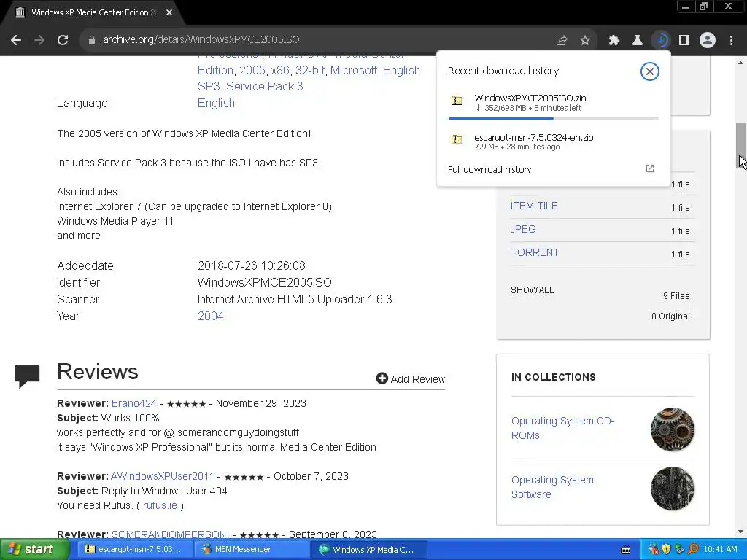Viewport: 747px width, 560px height.
Task: Open reviewer AWindowsXPUser2011 profile
Action: tap(162, 476)
